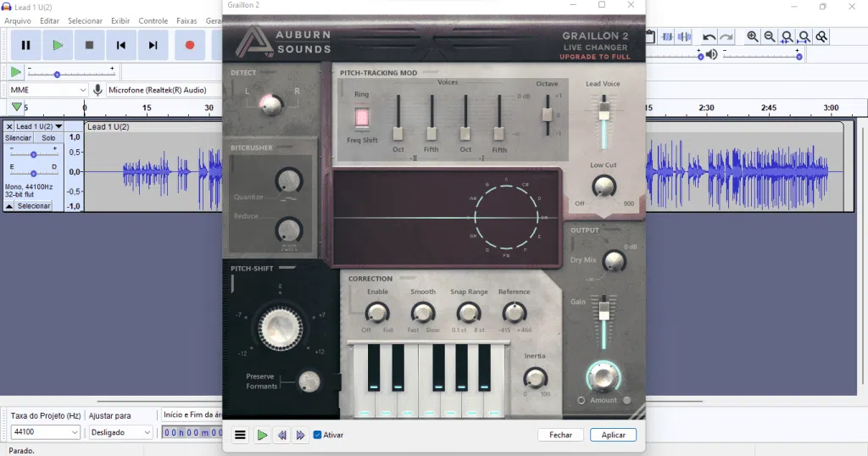The width and height of the screenshot is (868, 456).
Task: Solo the Lead 1 U(2) track
Action: point(48,138)
